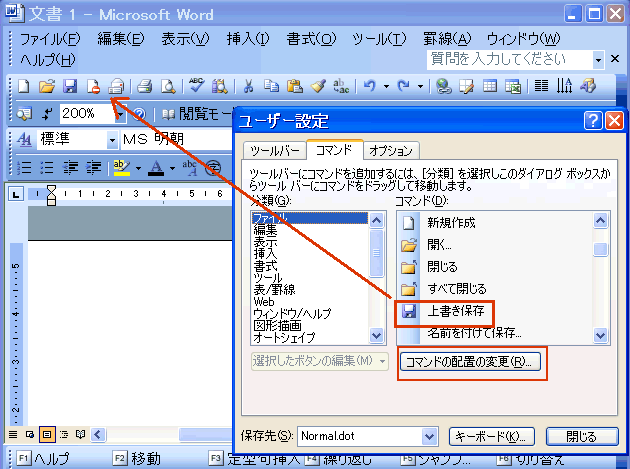Screen dimensions: 630x469
Task: Select the Format Painter brush icon
Action: pyautogui.click(x=318, y=86)
